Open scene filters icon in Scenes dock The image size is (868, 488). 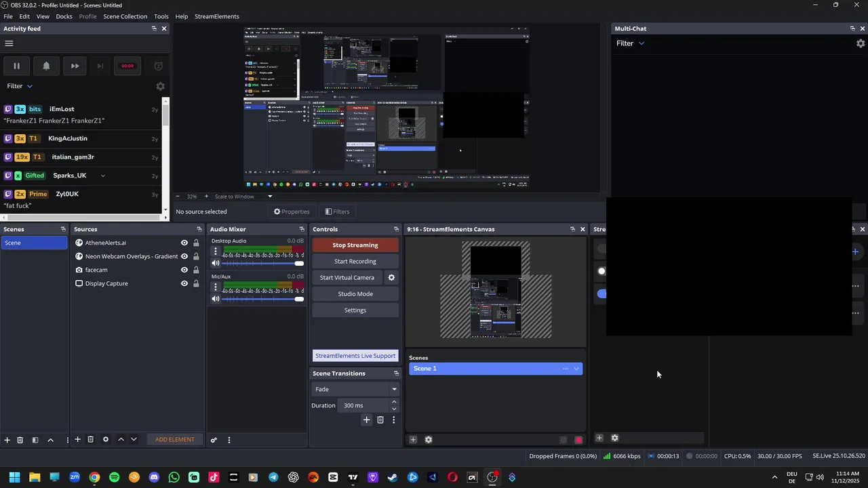tap(35, 440)
